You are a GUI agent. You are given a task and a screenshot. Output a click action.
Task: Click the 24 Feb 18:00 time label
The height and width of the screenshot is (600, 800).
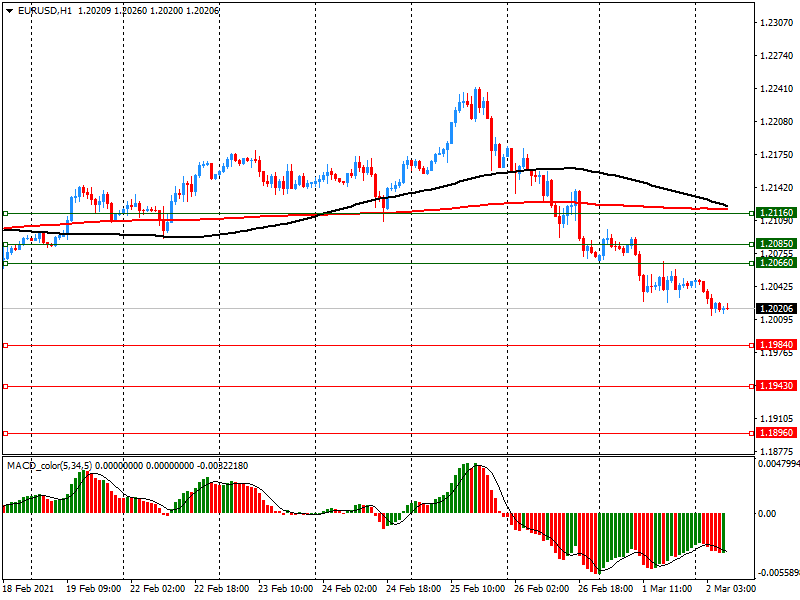[x=413, y=589]
